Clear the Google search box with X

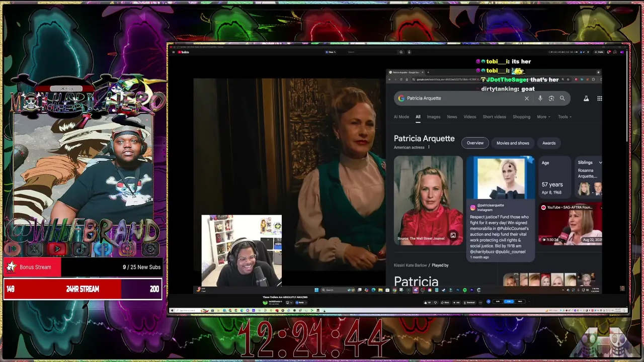(x=527, y=99)
